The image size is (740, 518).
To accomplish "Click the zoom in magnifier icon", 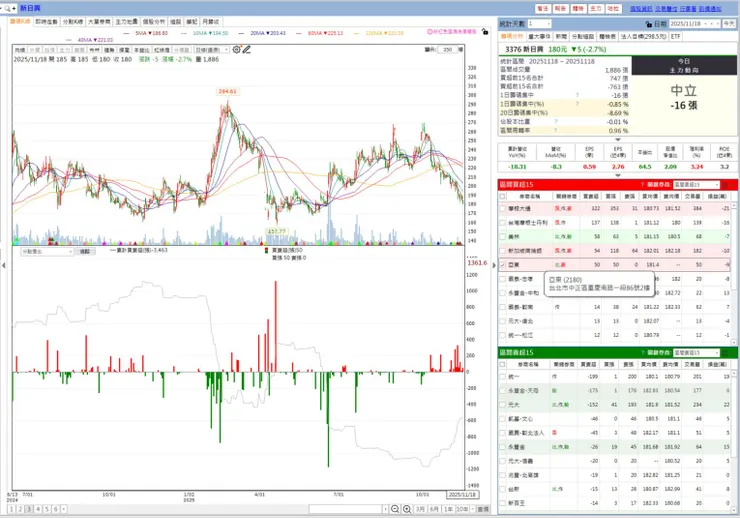I will tap(406, 509).
